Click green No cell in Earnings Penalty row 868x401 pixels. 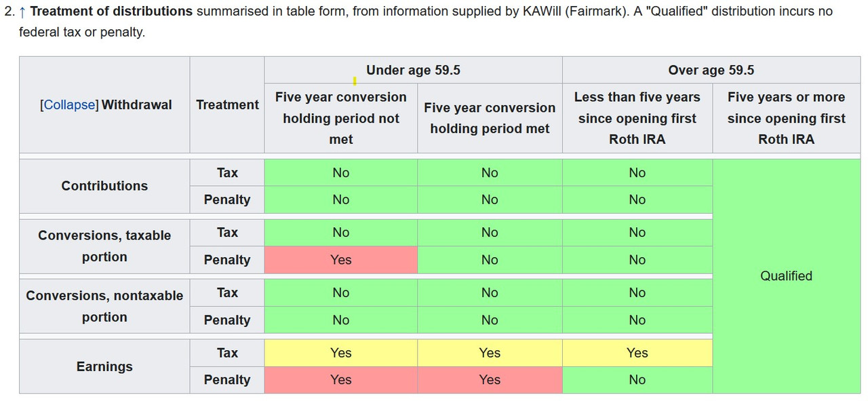pyautogui.click(x=637, y=380)
